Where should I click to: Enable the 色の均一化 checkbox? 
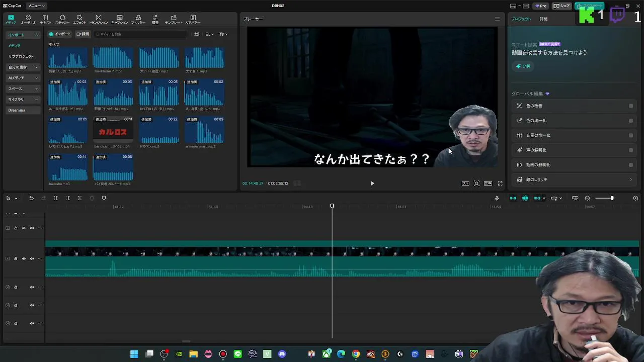(630, 121)
